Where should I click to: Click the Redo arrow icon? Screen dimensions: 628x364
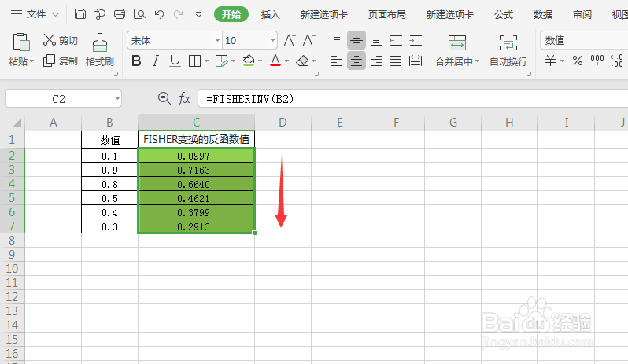tap(178, 14)
